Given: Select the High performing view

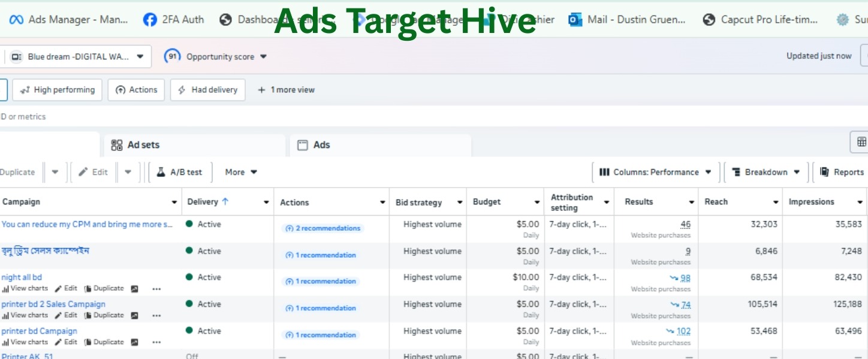Looking at the screenshot, I should pos(57,90).
